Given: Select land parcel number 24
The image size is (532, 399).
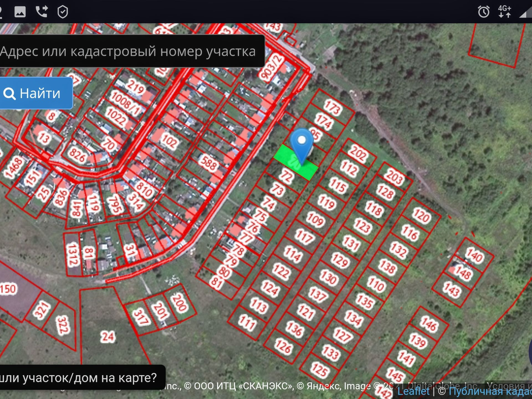Looking at the screenshot, I should click(x=108, y=337).
